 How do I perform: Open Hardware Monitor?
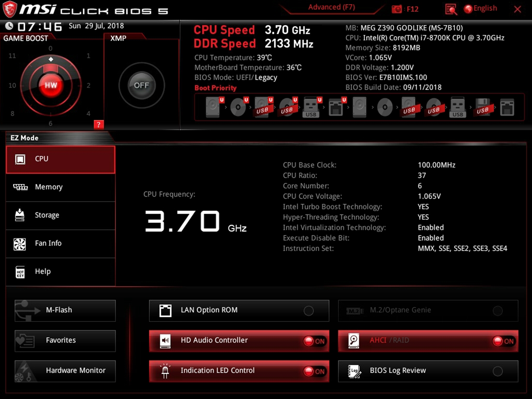65,371
